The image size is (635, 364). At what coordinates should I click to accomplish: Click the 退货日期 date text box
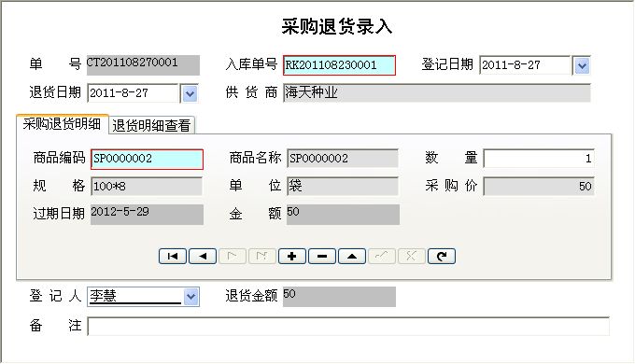(133, 93)
